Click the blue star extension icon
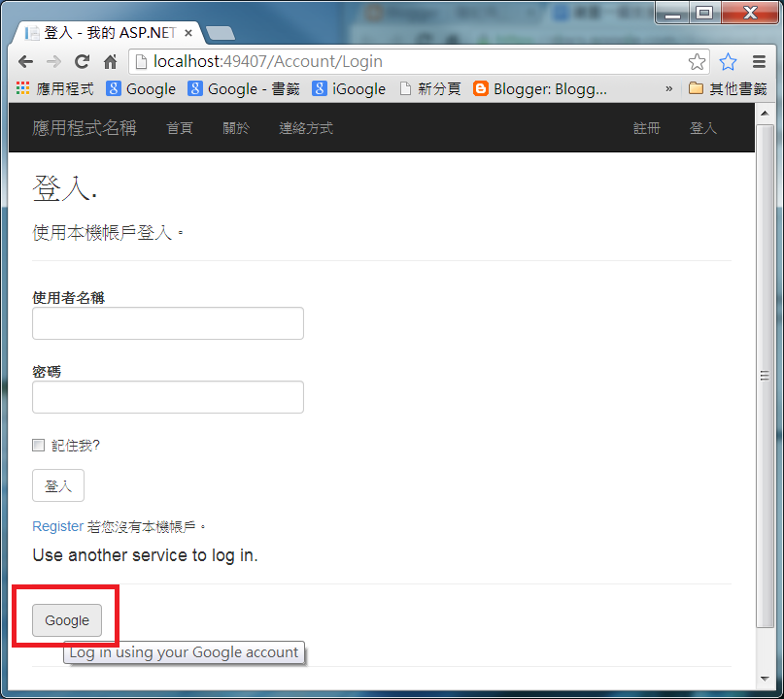The width and height of the screenshot is (784, 699). point(728,62)
